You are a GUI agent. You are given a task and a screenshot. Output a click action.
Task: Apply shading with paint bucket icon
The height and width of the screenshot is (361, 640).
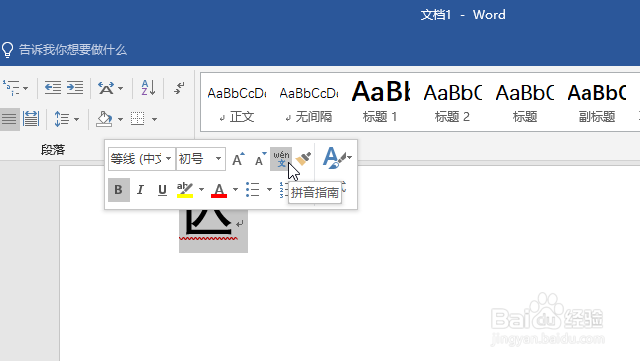[x=104, y=119]
